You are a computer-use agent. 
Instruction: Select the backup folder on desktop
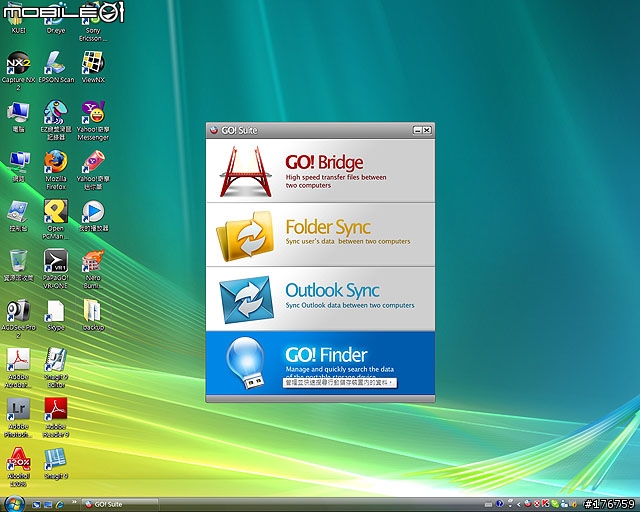point(93,315)
